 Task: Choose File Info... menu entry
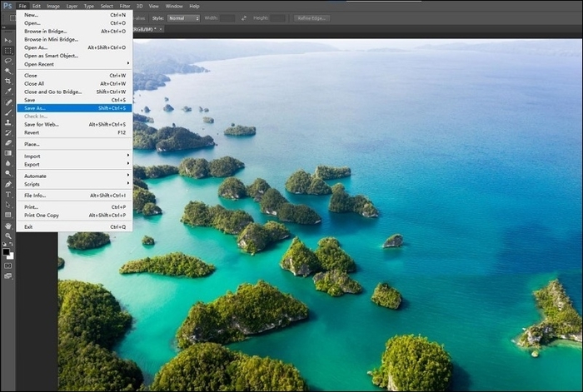coord(74,196)
